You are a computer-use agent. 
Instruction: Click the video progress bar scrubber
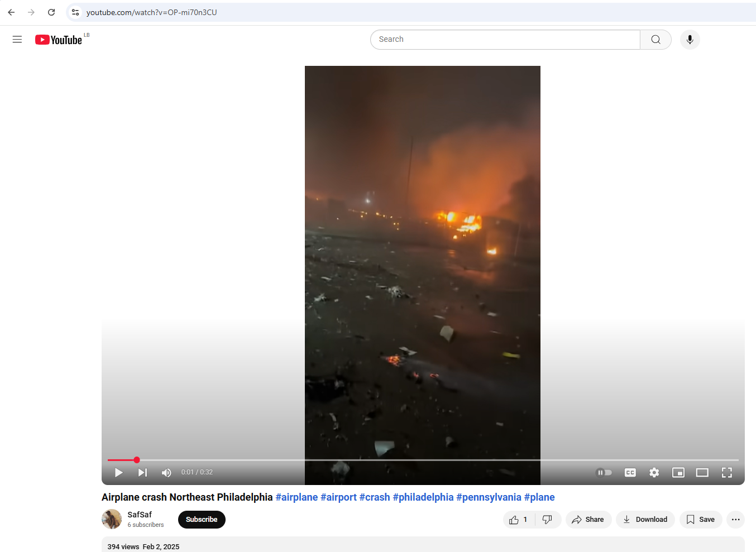pyautogui.click(x=137, y=460)
